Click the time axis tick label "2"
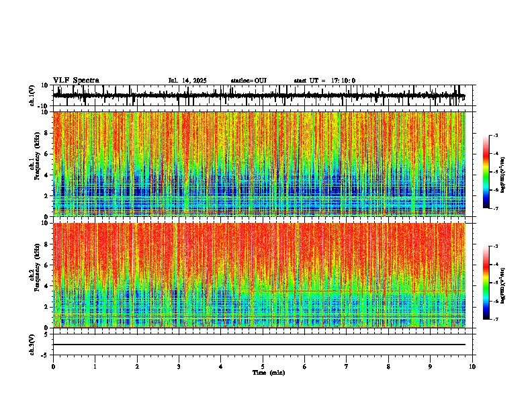Screen dimensions: 532x411 137,367
